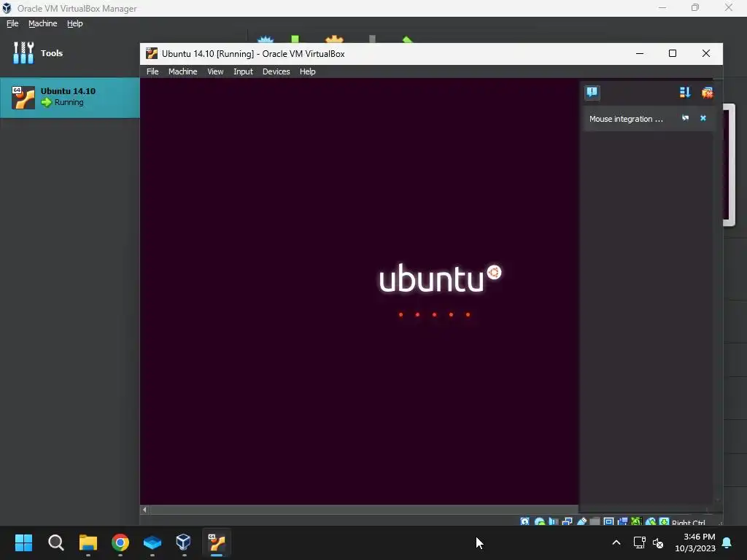Viewport: 747px width, 560px height.
Task: Open the Devices menu
Action: pos(276,71)
